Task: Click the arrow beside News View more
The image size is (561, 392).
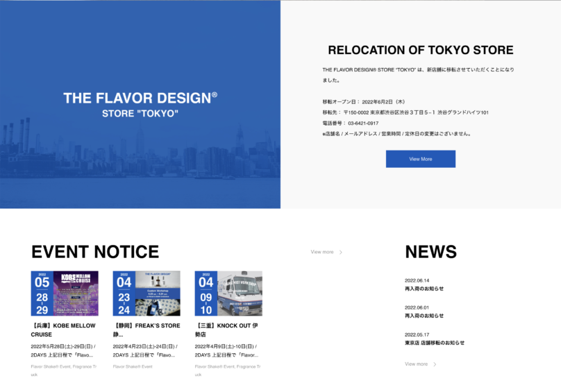Action: [435, 364]
